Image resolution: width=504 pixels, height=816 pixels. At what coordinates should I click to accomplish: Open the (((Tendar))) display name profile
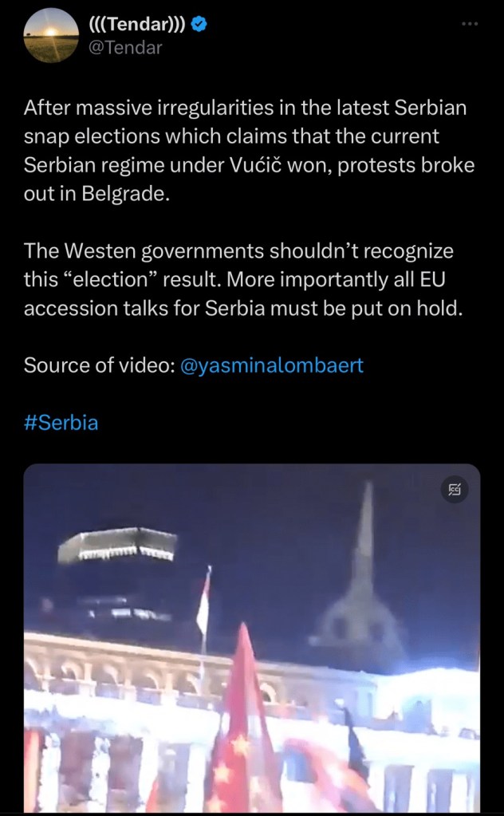point(138,26)
